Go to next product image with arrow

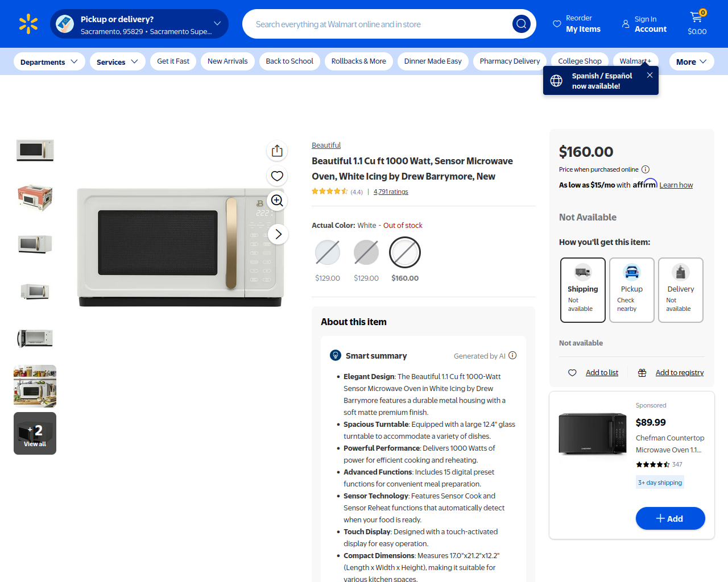tap(278, 234)
